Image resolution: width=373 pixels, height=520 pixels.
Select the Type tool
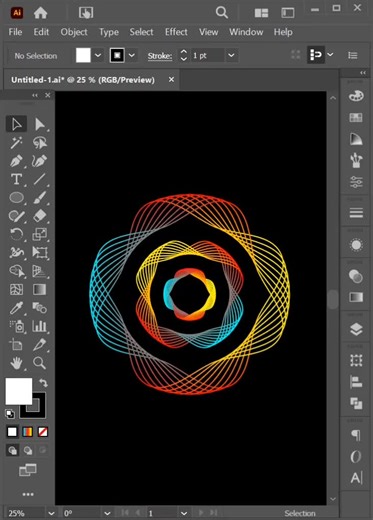click(16, 179)
